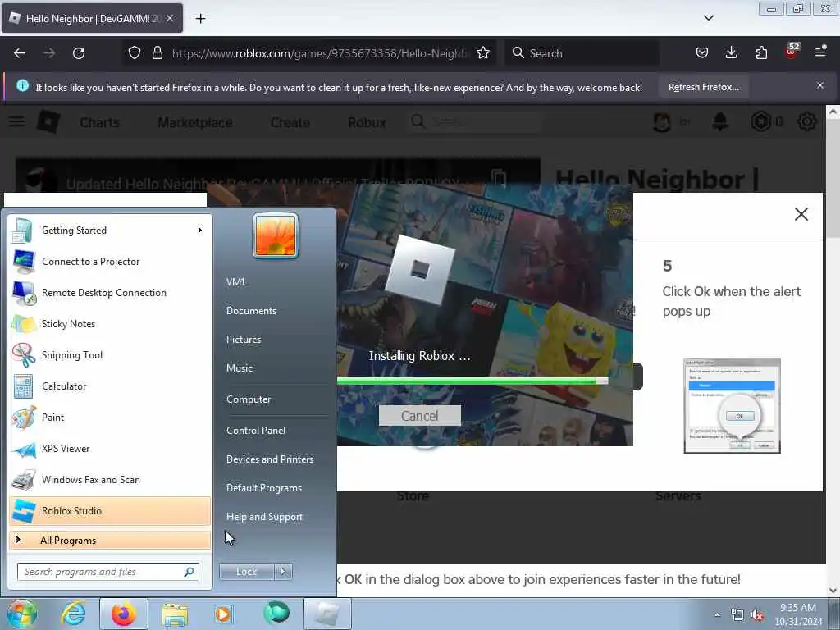Click the Pocket save icon
Viewport: 840px width, 630px height.
702,52
